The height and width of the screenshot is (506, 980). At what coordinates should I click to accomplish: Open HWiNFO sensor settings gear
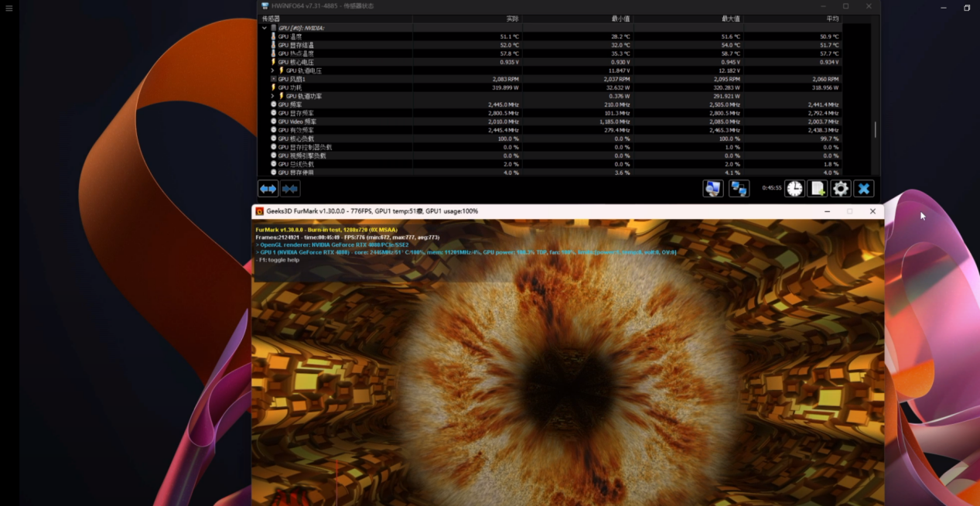[x=841, y=189]
